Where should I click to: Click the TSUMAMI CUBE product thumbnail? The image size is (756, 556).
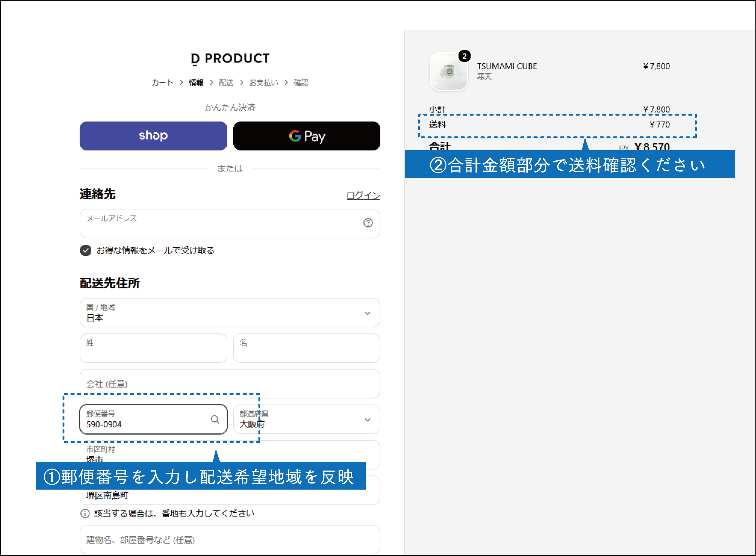pyautogui.click(x=449, y=72)
